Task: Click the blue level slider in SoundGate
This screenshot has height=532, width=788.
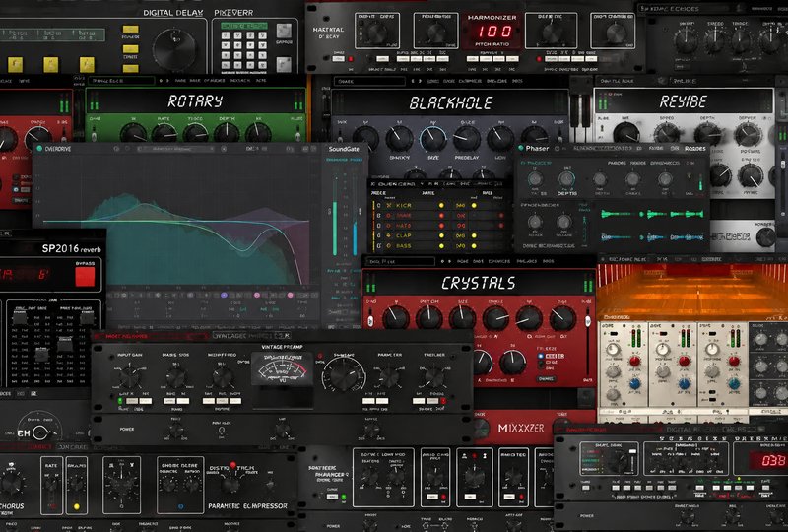Action: [x=355, y=236]
